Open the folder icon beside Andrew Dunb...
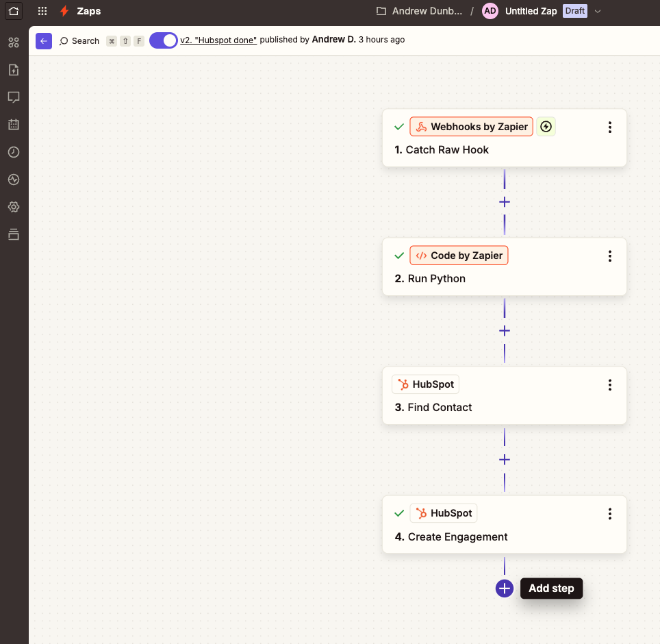The height and width of the screenshot is (644, 660). click(x=381, y=11)
